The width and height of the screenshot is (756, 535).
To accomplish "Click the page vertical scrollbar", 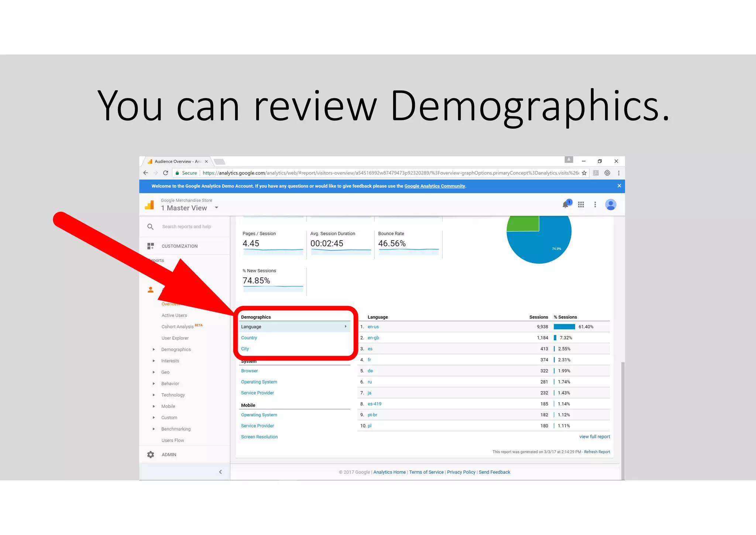I will [623, 420].
